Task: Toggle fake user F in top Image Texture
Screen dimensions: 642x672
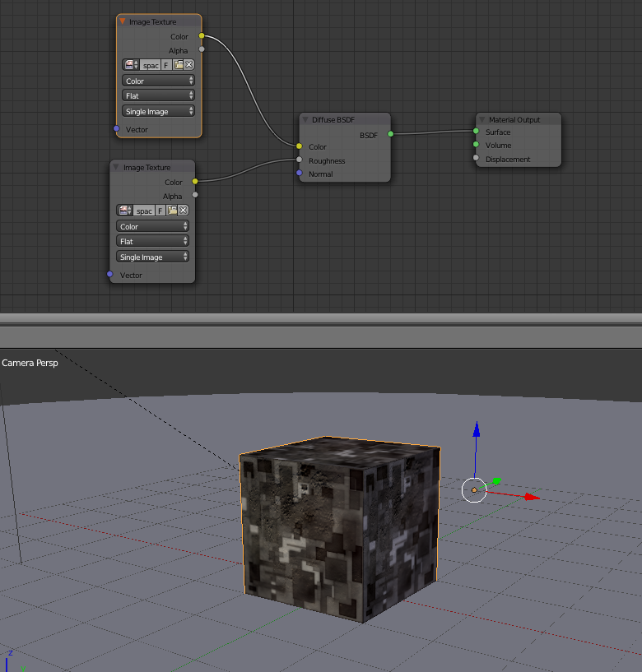Action: point(166,65)
